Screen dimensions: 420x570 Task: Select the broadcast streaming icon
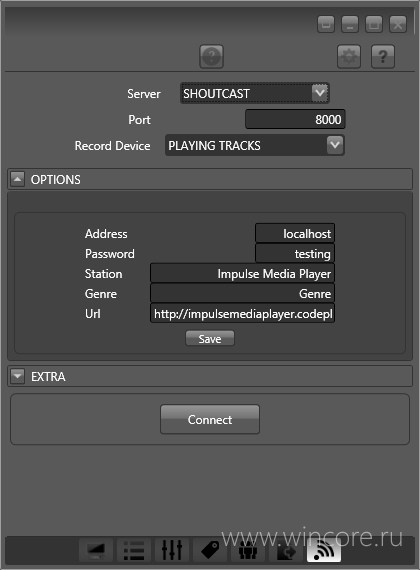(x=324, y=549)
